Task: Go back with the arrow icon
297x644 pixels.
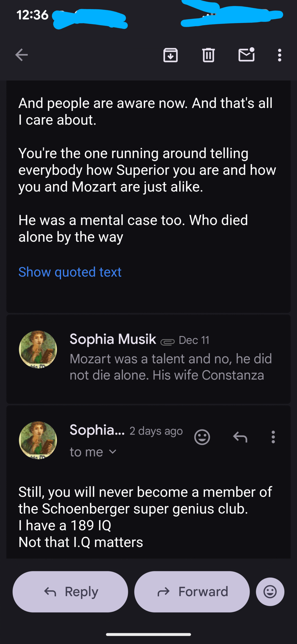Action: (21, 55)
